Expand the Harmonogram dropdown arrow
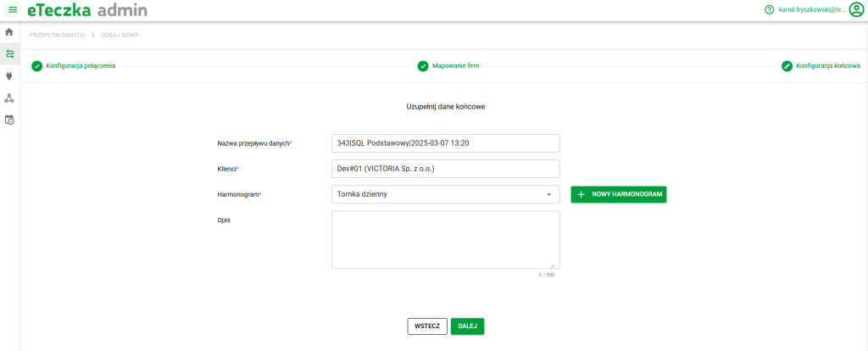 click(548, 195)
